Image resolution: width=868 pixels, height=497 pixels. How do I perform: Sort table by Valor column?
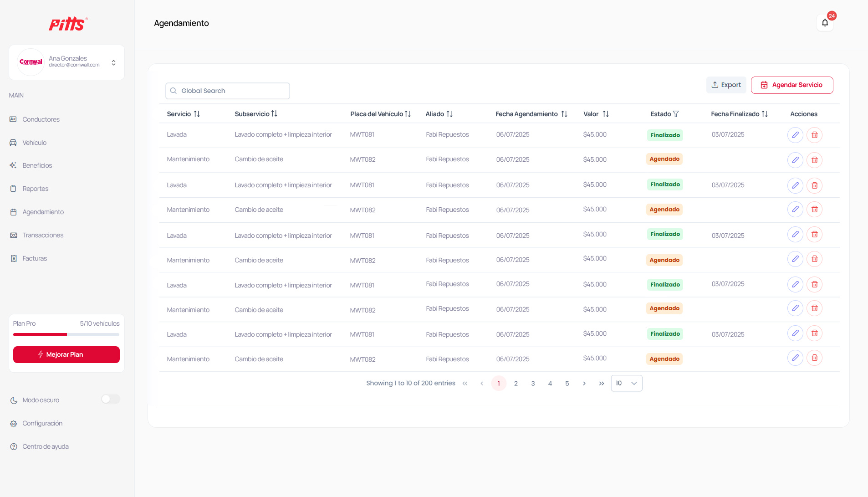tap(606, 114)
